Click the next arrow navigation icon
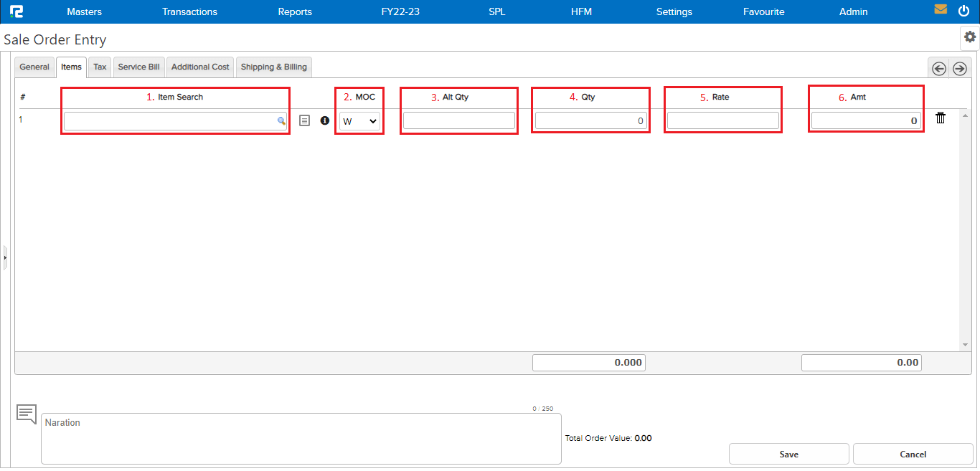 [x=960, y=68]
